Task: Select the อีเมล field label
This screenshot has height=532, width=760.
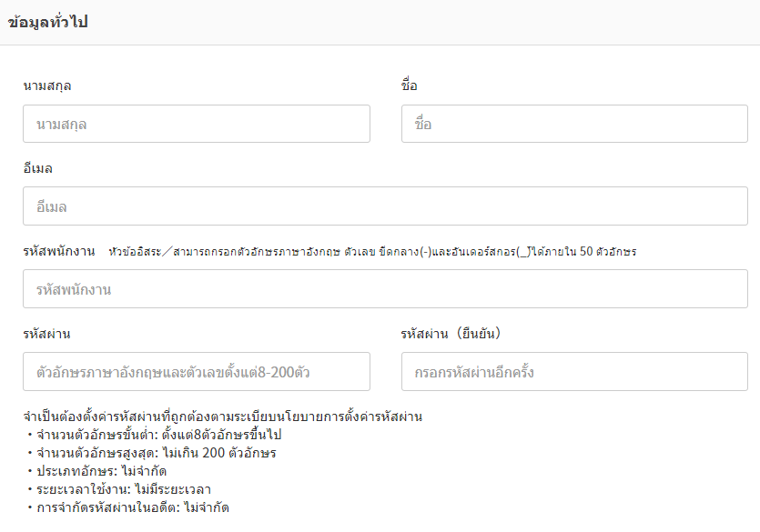Action: pos(38,168)
